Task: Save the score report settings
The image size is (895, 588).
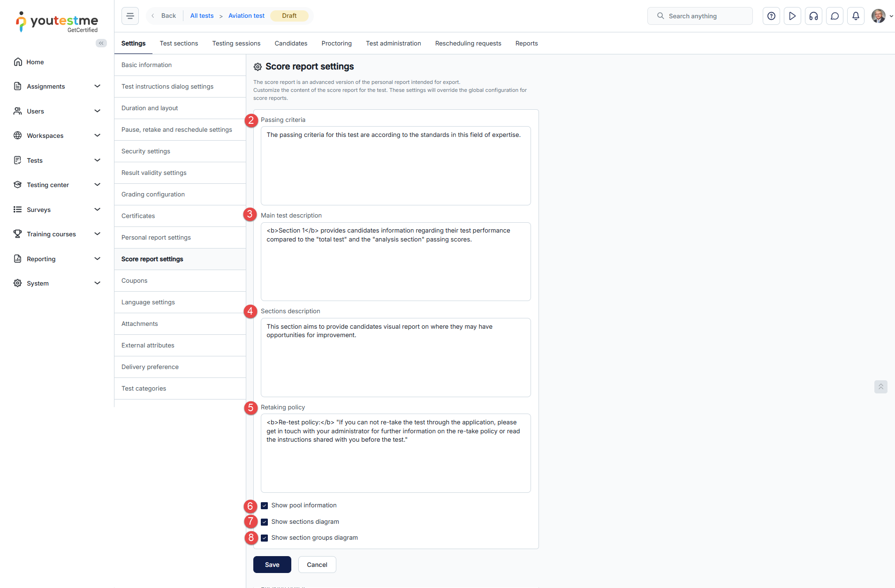Action: (x=272, y=565)
